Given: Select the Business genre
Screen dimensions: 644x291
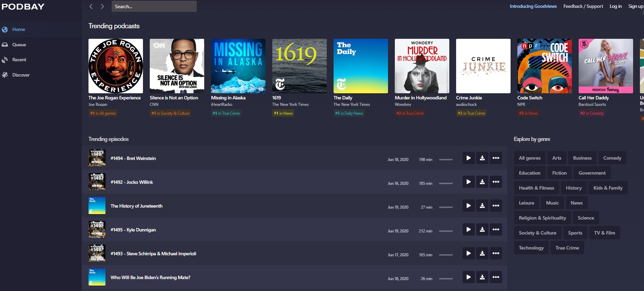Looking at the screenshot, I should click(582, 158).
